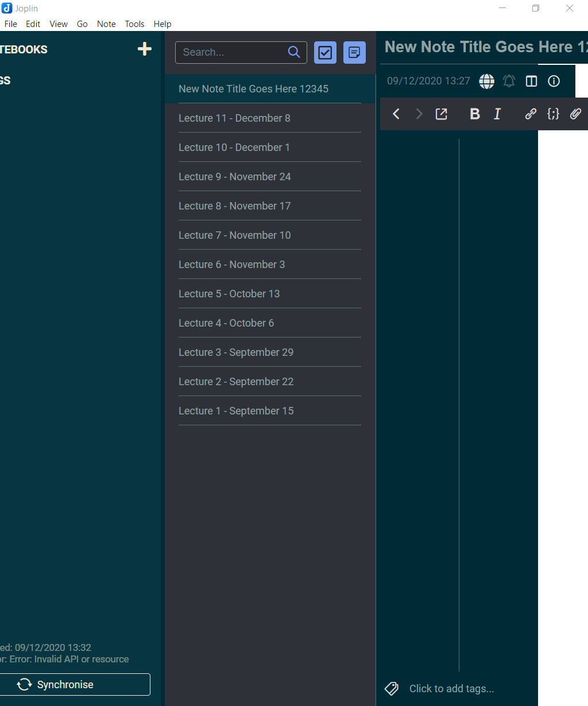Image resolution: width=588 pixels, height=706 pixels.
Task: Click the tag icon at bottom
Action: (392, 689)
